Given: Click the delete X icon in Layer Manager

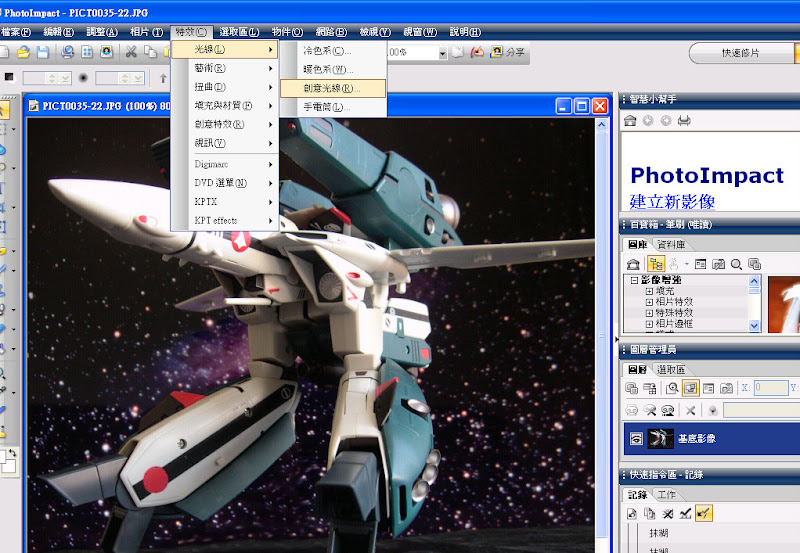Looking at the screenshot, I should [690, 410].
